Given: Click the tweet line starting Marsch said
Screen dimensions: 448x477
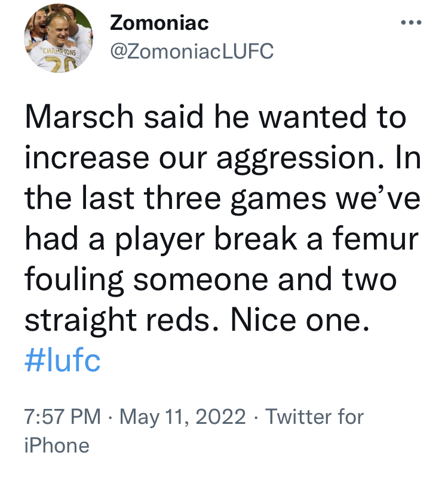Looking at the screenshot, I should coord(215,116).
